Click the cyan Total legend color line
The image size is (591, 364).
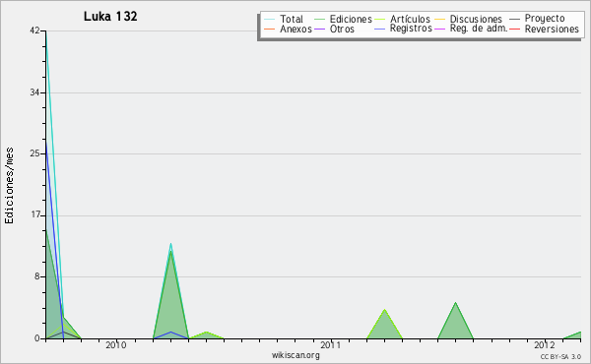[x=269, y=19]
